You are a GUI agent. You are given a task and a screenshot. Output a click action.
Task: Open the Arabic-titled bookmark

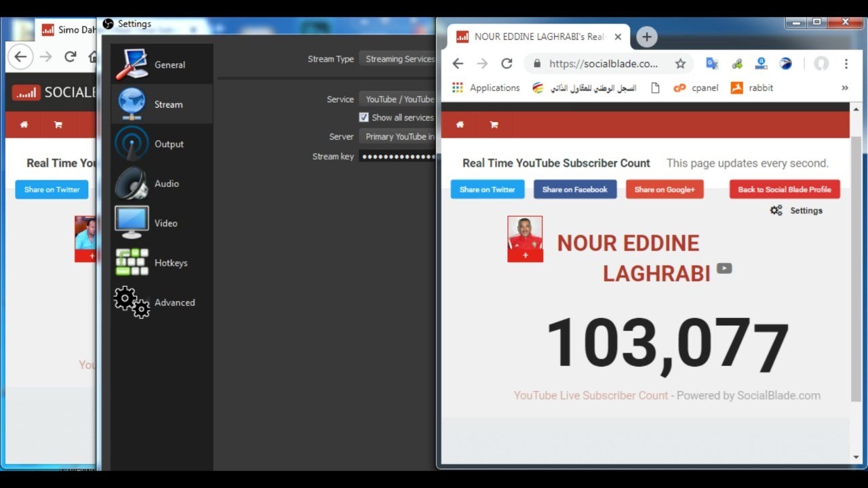(585, 88)
